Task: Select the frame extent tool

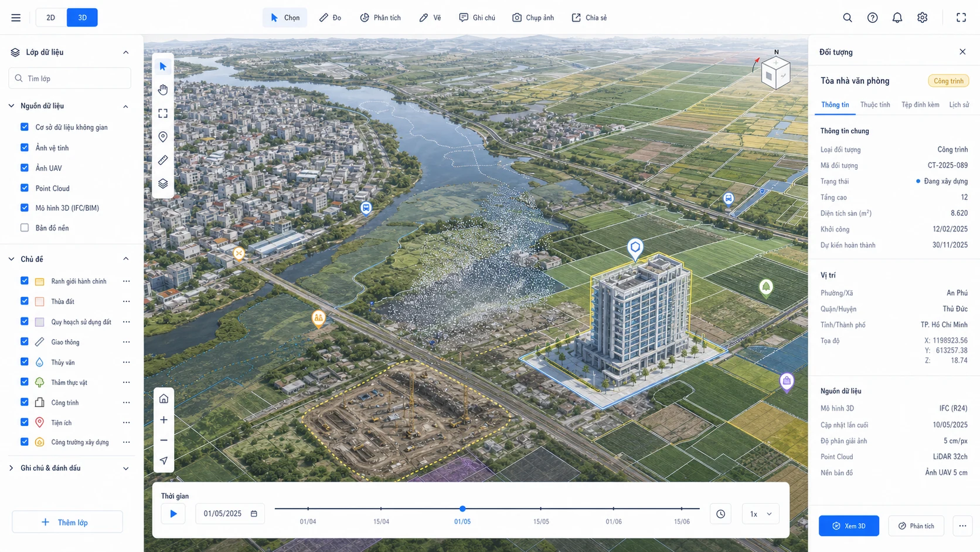Action: [163, 113]
